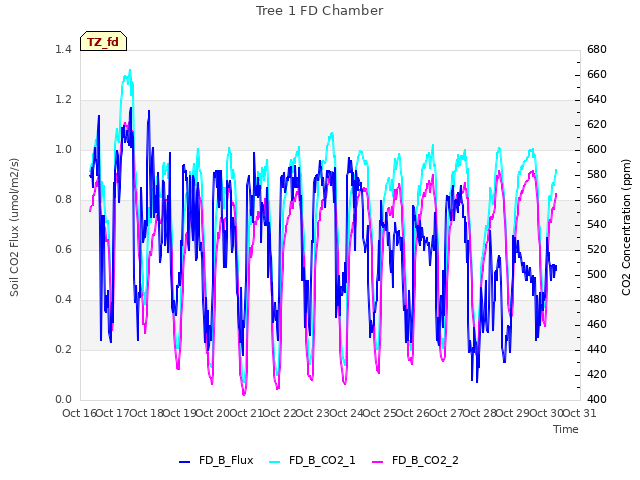Toggle the FD_B_CO2_1 legend entry
The image size is (640, 480).
[x=313, y=460]
